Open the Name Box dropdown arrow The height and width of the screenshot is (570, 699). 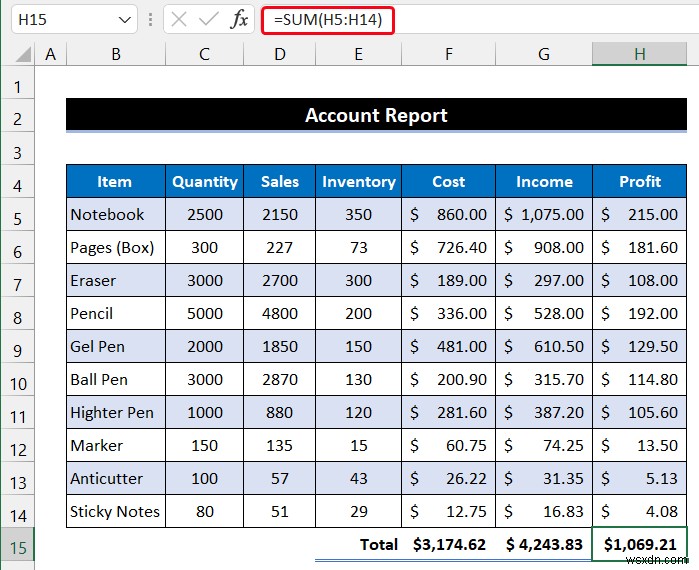point(124,20)
